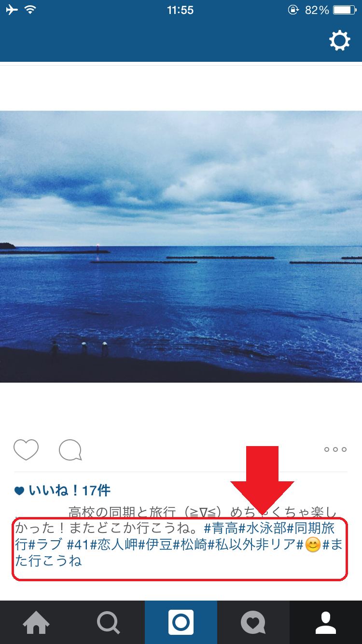Open the hashtag #青高
The height and width of the screenshot is (644, 362).
click(221, 528)
